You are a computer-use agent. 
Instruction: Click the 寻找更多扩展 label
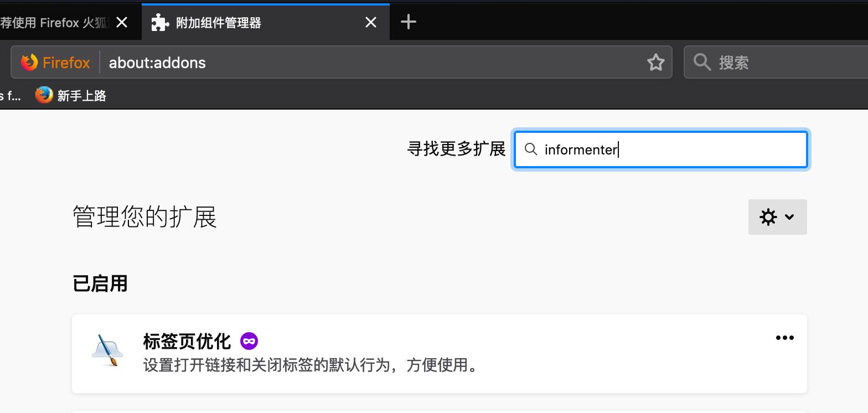(x=457, y=149)
